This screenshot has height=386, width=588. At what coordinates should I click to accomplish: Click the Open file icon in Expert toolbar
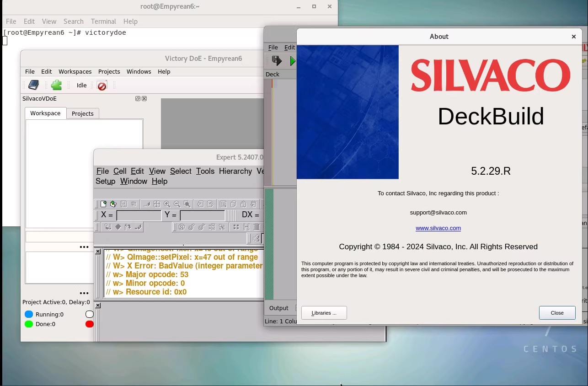(113, 204)
